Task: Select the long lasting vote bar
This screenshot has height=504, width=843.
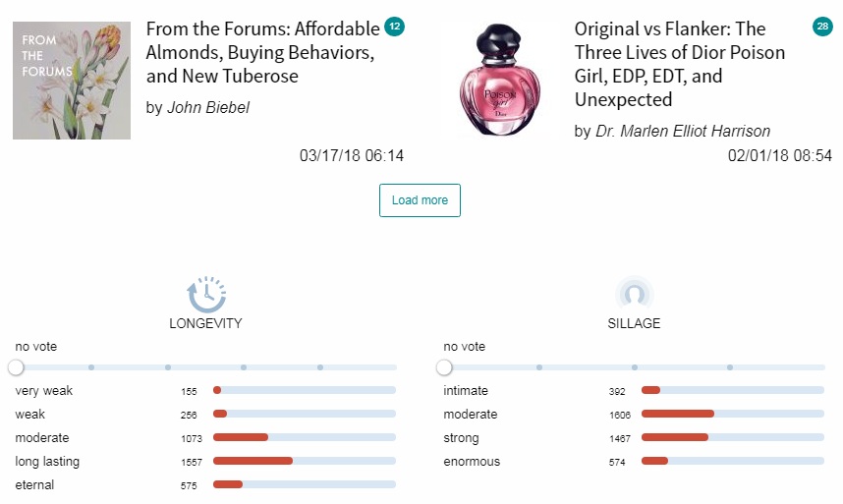Action: 305,461
